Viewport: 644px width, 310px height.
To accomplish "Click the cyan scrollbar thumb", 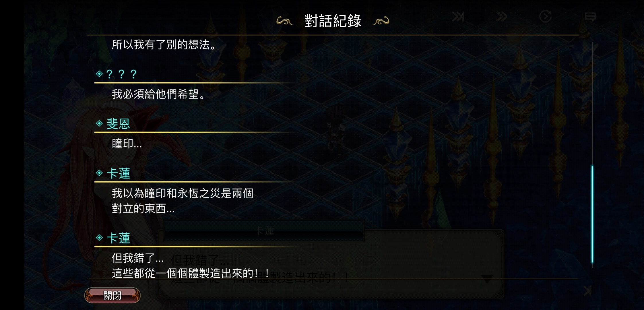I will point(592,214).
